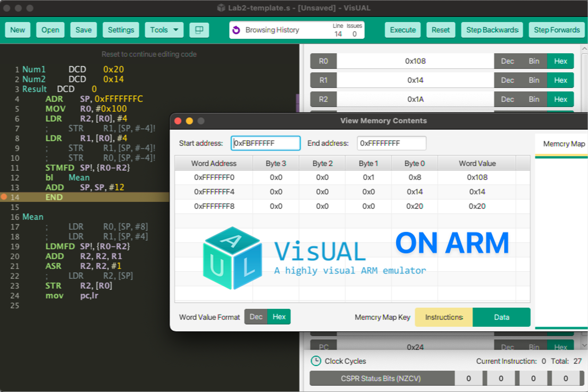
Task: Set Word Value Format to Dec
Action: (256, 317)
